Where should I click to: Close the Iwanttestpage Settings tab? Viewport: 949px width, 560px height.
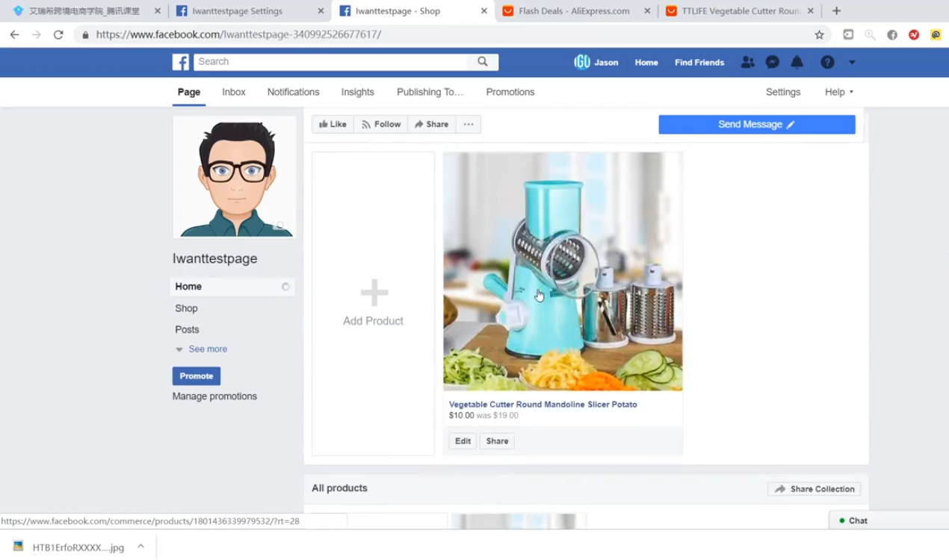(321, 11)
